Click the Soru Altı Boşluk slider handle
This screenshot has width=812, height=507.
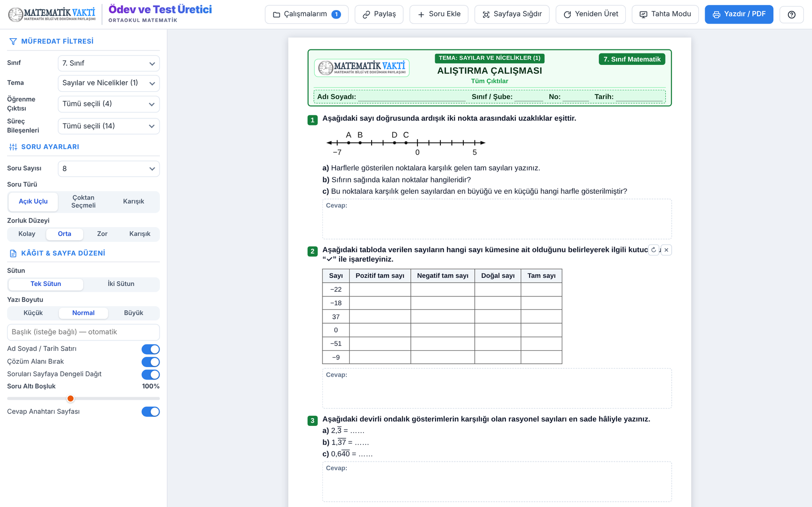(x=70, y=398)
